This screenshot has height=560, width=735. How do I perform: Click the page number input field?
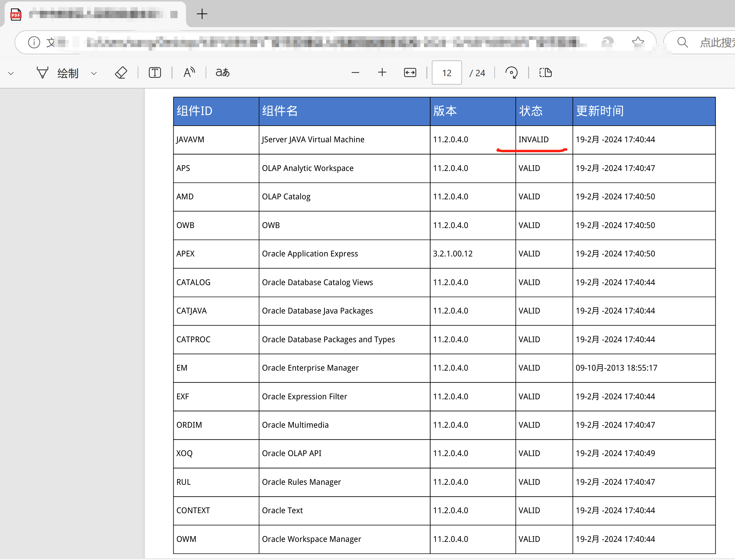[x=446, y=73]
